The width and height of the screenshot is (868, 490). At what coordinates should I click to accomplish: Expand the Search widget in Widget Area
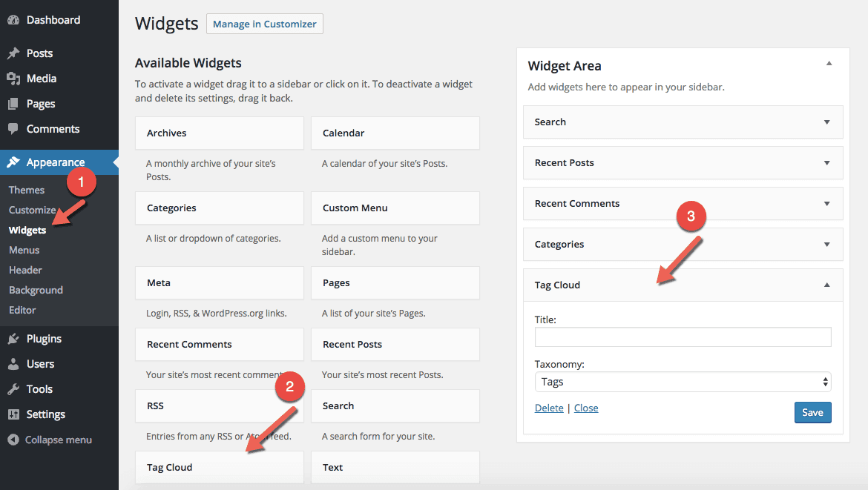click(826, 122)
